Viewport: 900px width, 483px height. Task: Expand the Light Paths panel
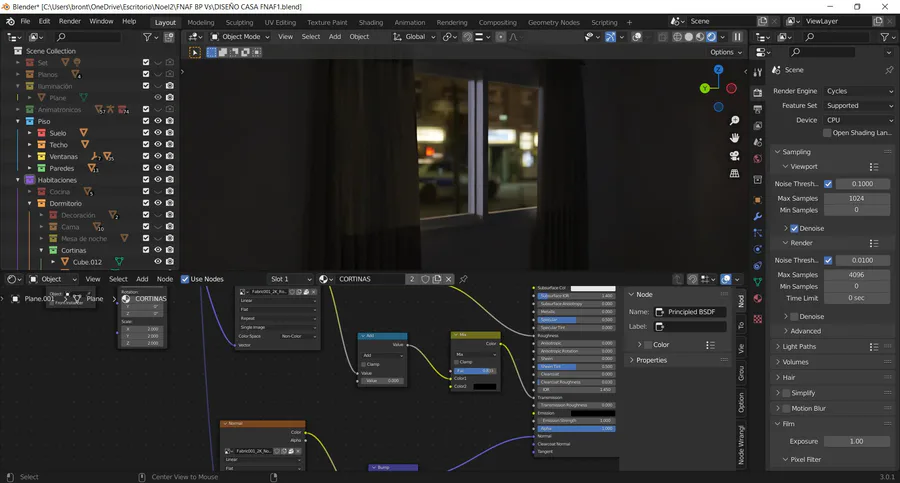[800, 346]
